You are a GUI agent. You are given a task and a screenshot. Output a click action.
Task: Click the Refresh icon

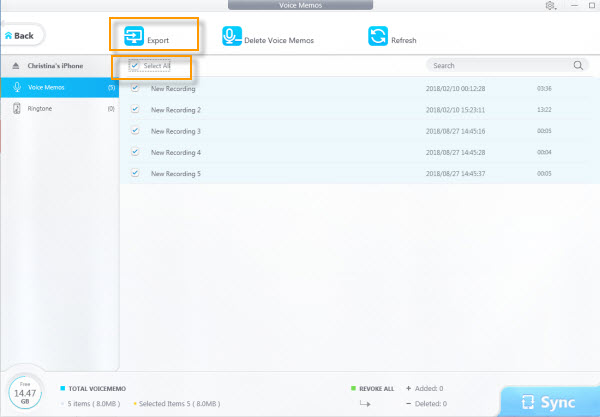tap(378, 37)
